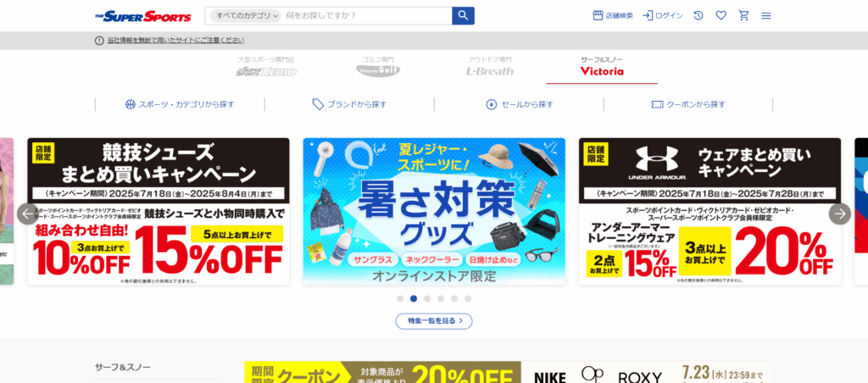Image resolution: width=868 pixels, height=383 pixels.
Task: Open the shopping cart icon
Action: [x=743, y=15]
